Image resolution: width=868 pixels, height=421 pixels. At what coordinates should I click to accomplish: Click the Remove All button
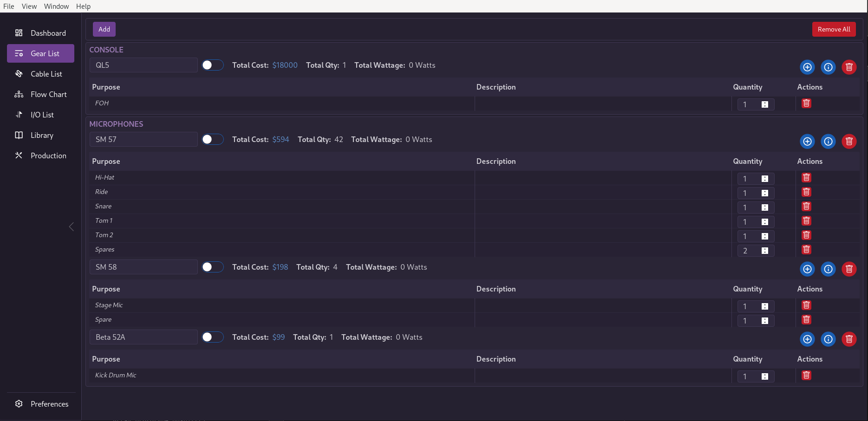[834, 29]
